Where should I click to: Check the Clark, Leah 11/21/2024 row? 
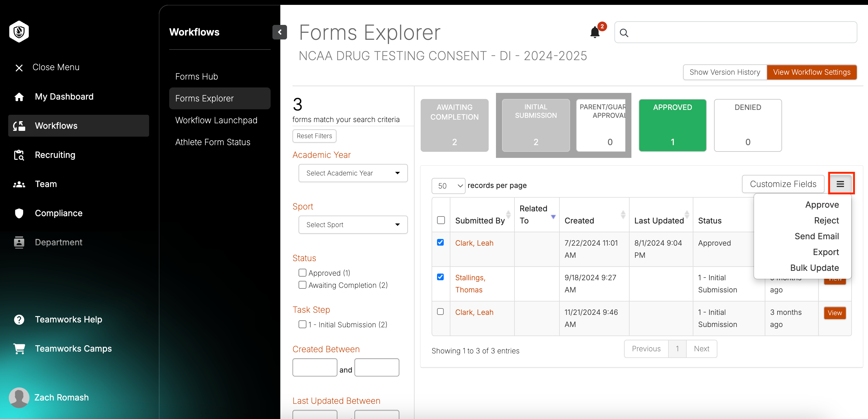(440, 312)
